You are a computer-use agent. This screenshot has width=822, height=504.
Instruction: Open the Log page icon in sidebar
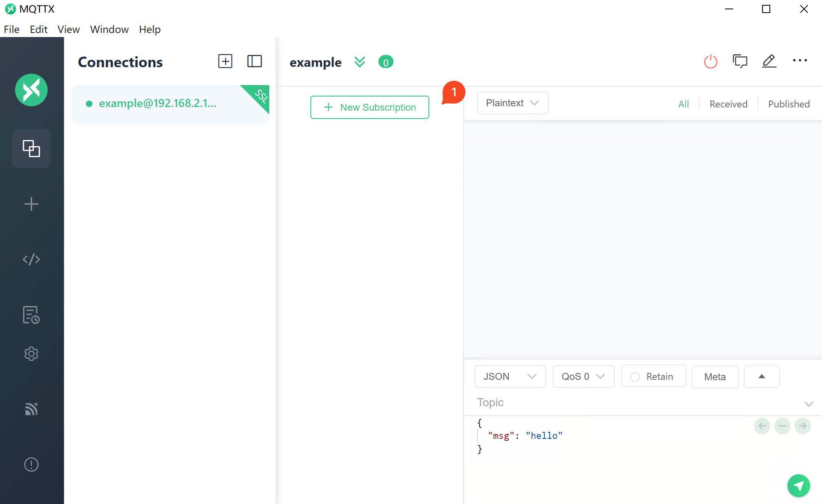tap(31, 315)
